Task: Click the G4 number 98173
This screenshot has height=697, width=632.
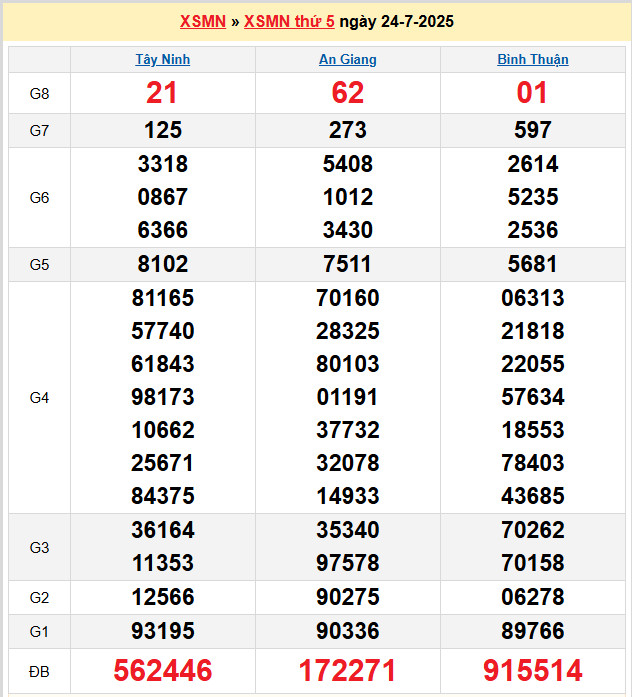Action: tap(163, 397)
